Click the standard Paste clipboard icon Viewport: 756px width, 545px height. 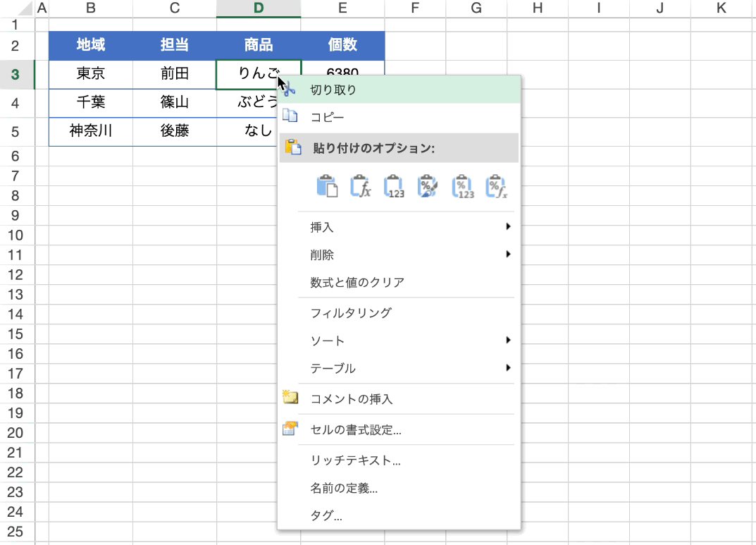(327, 186)
